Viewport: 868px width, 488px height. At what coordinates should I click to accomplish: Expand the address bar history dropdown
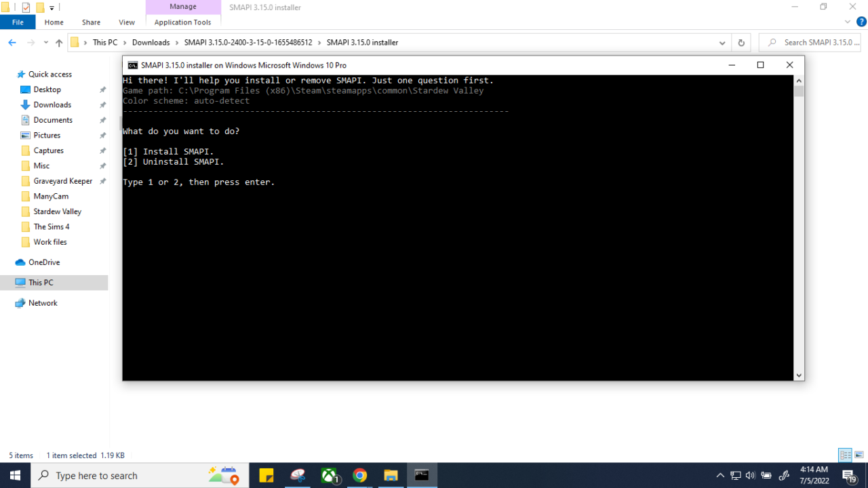coord(722,43)
